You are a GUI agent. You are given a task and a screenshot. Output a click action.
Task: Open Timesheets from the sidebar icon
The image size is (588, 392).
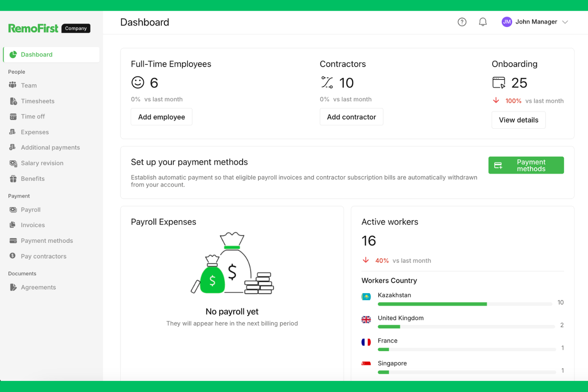tap(13, 101)
